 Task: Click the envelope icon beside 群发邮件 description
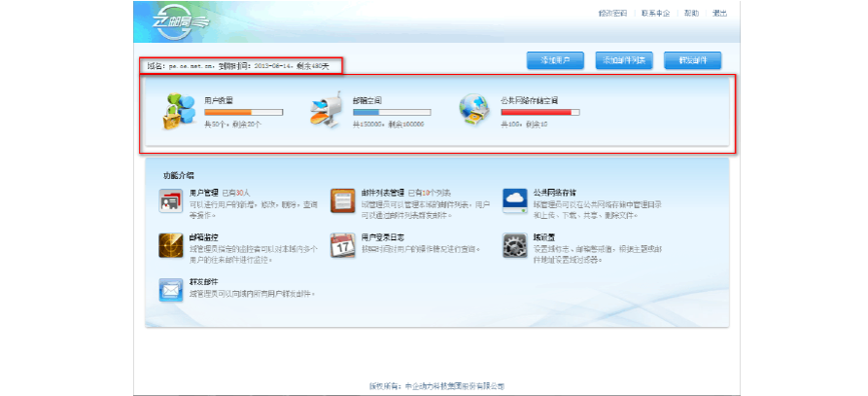(x=171, y=289)
